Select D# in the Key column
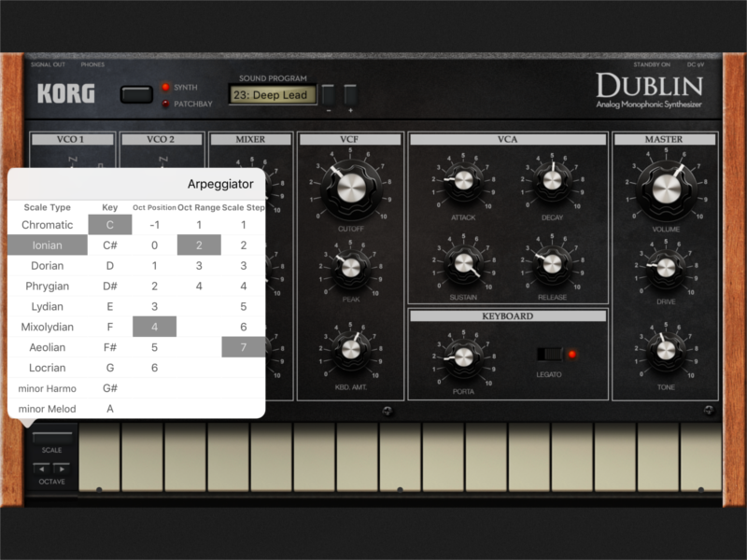747x560 pixels. pyautogui.click(x=110, y=287)
